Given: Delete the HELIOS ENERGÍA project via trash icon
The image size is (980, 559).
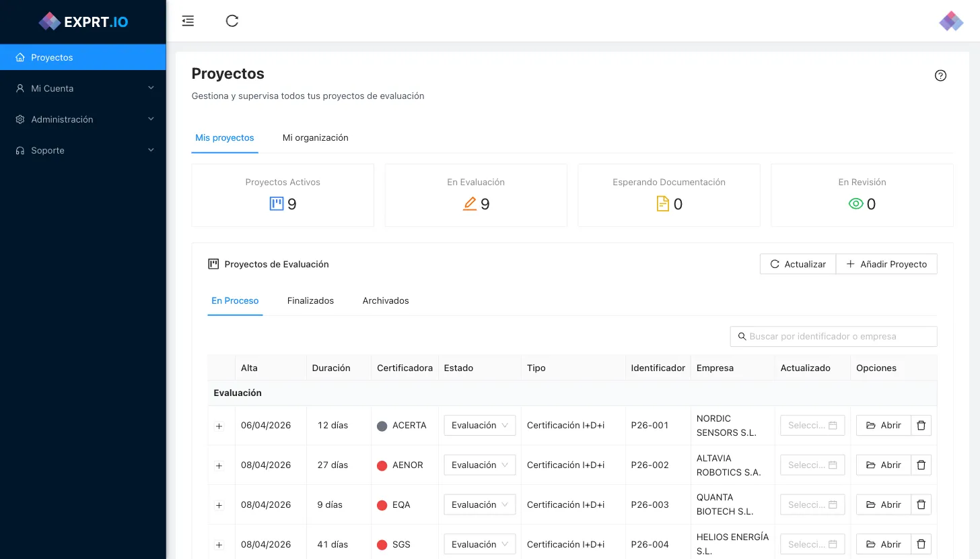Looking at the screenshot, I should 921,545.
